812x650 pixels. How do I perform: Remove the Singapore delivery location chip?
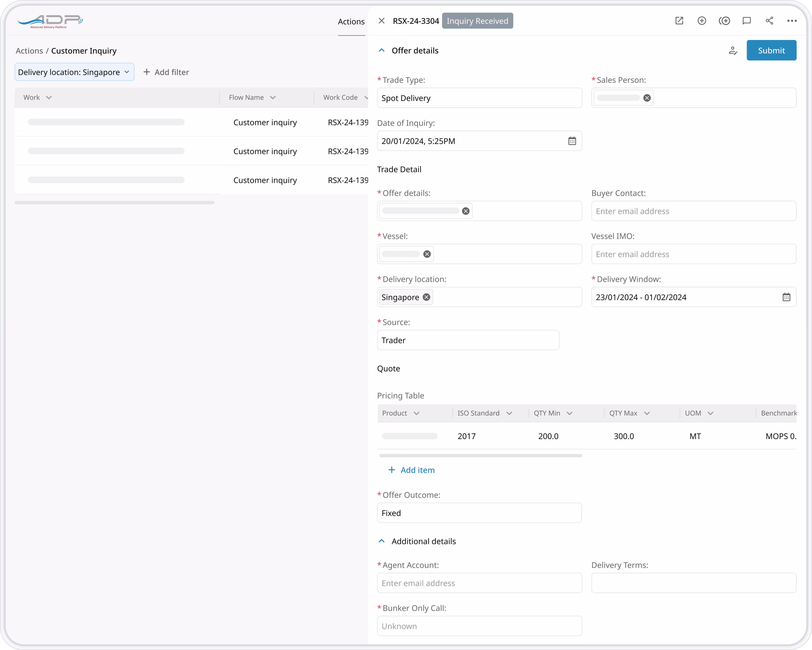[426, 297]
